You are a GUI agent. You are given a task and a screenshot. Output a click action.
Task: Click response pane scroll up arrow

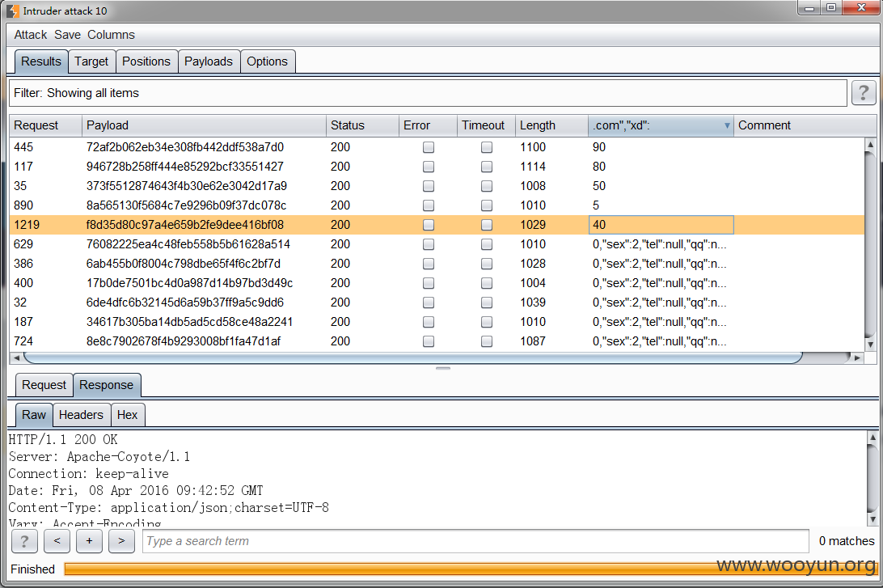[872, 437]
